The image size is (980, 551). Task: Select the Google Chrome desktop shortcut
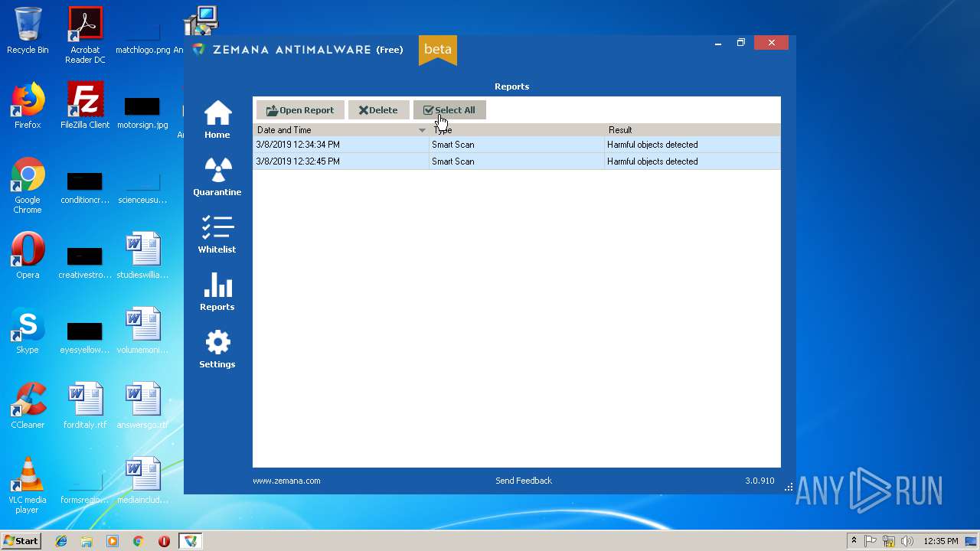pos(28,186)
